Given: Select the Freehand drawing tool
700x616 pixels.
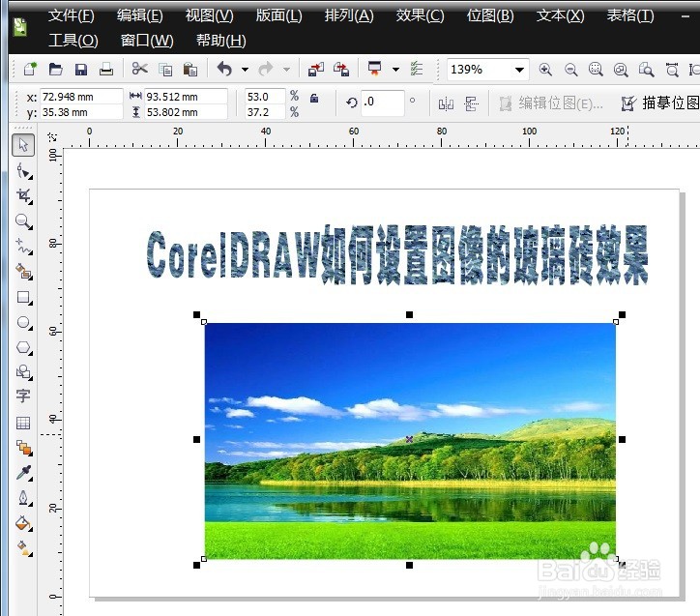Looking at the screenshot, I should [x=23, y=247].
